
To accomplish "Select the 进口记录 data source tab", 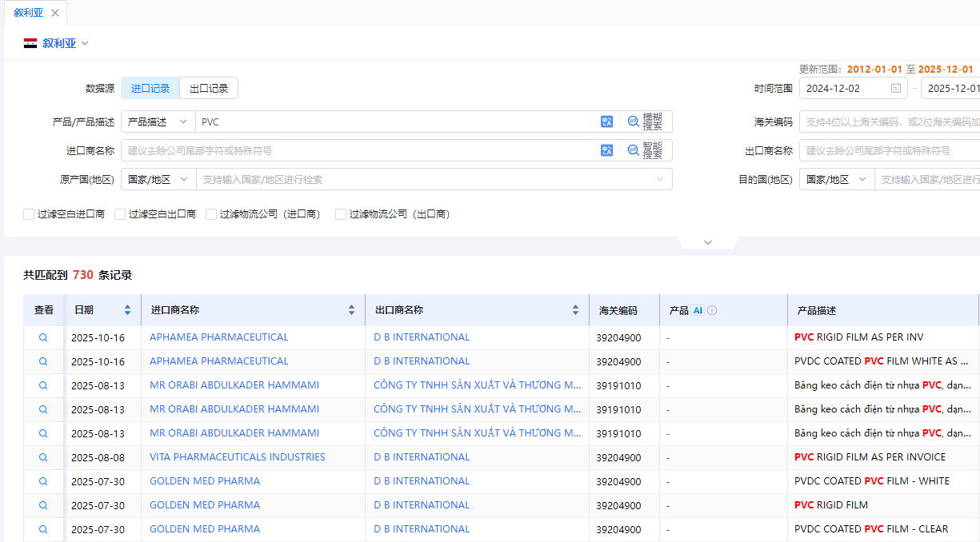I will coord(150,88).
